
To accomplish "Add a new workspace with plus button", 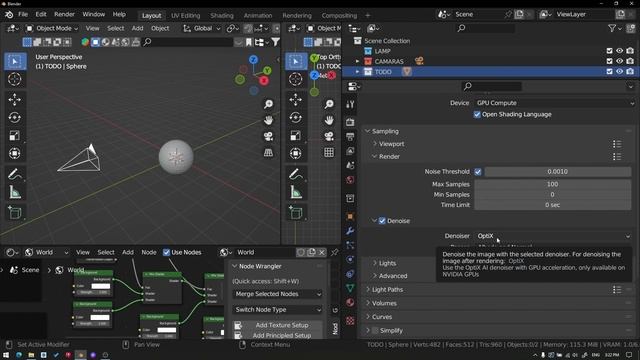I will click(x=368, y=16).
